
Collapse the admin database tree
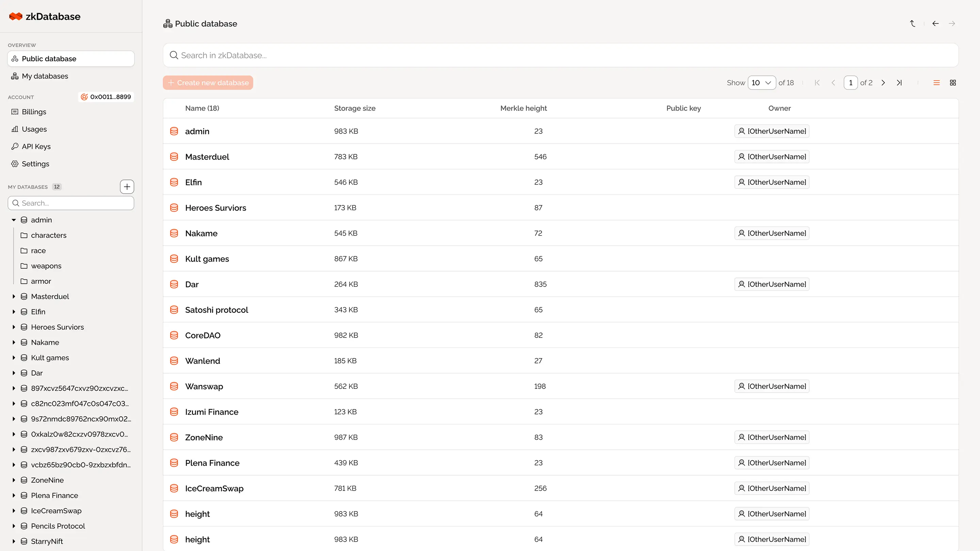coord(14,220)
